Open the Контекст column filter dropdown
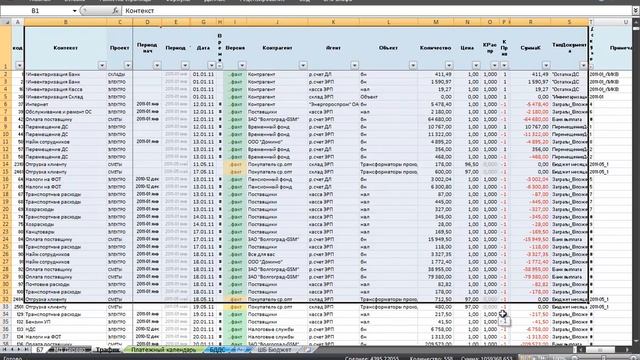 click(102, 65)
